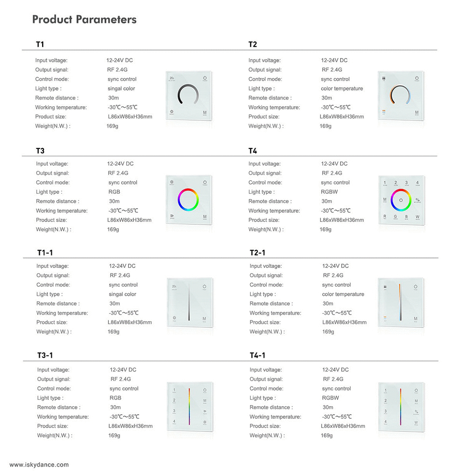Click the T4-1 panel product image
Image resolution: width=461 pixels, height=476 pixels.
tap(401, 407)
